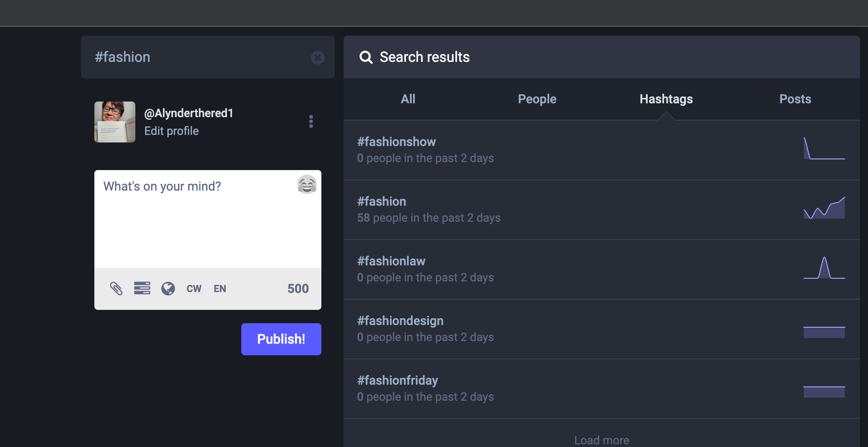Select the Hashtags tab
This screenshot has height=447, width=868.
666,99
